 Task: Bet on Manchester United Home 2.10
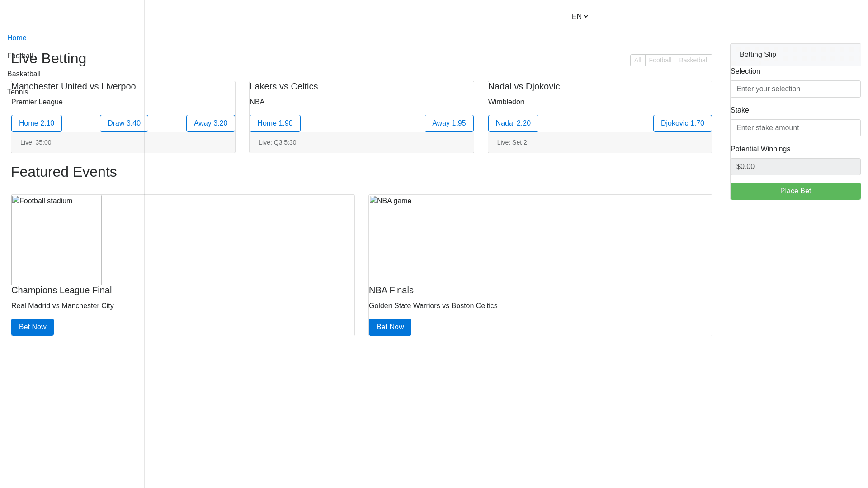[37, 123]
